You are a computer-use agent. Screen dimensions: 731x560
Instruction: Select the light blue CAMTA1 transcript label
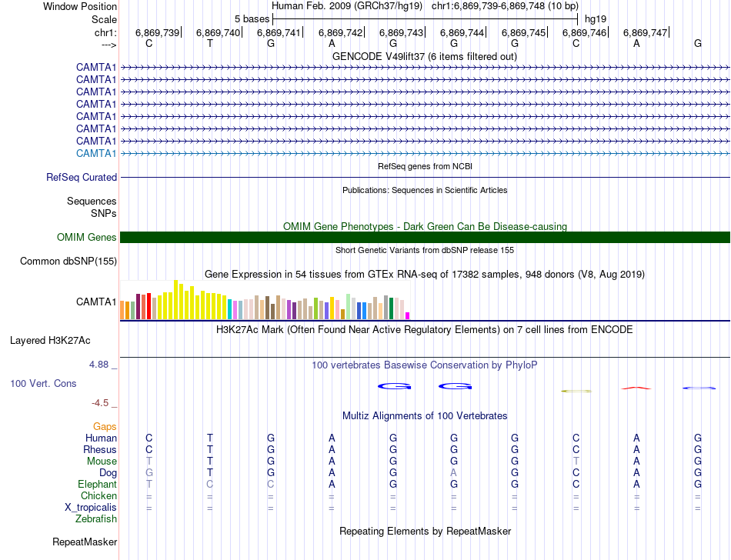(x=96, y=153)
